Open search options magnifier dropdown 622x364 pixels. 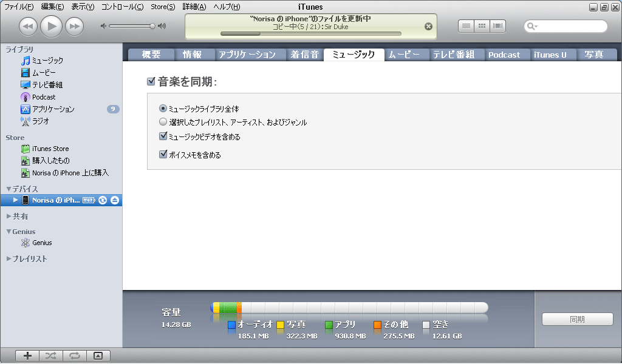[532, 27]
